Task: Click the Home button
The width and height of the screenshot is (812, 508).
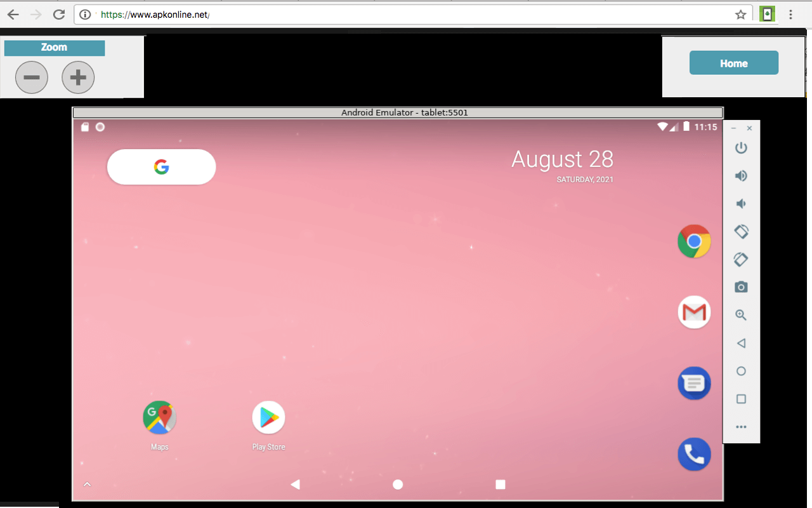Action: pyautogui.click(x=734, y=63)
